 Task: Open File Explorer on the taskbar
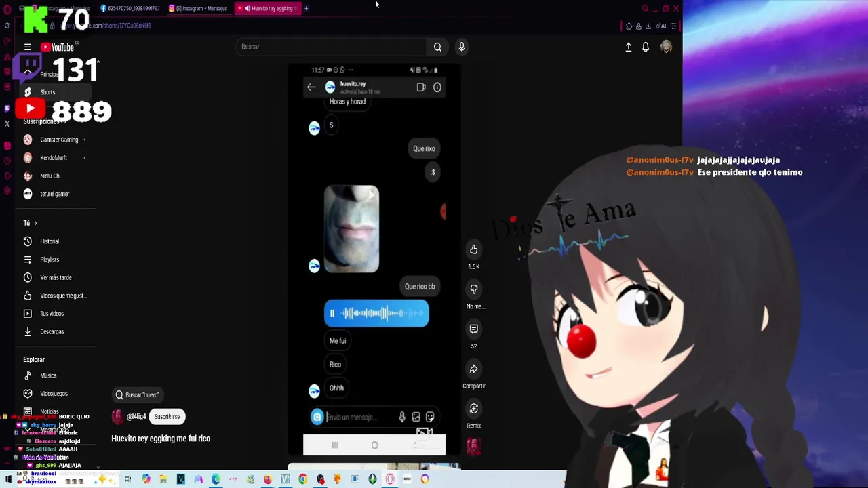click(x=163, y=479)
